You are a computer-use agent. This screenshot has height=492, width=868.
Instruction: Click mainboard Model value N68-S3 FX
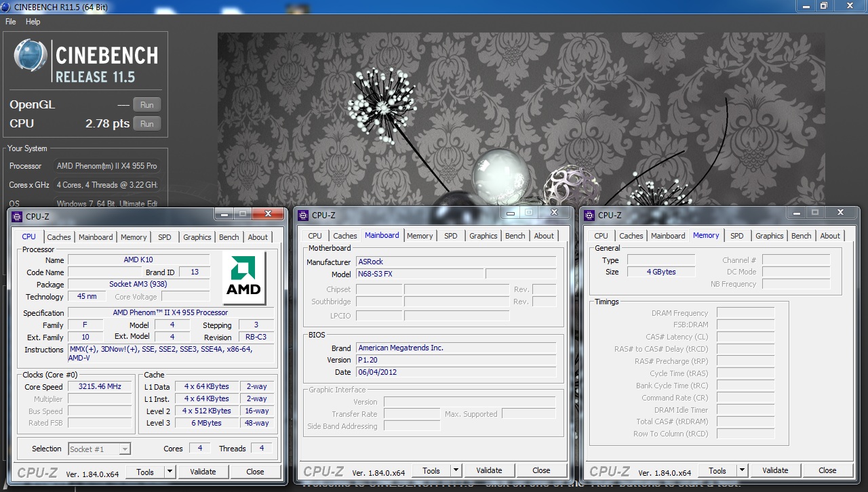click(420, 274)
